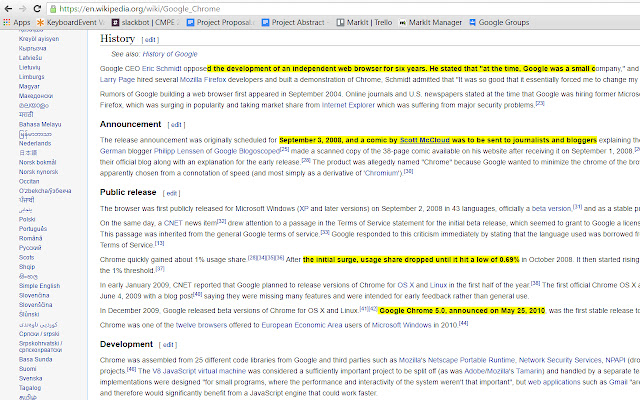Open the CNET link in Public release
The height and width of the screenshot is (400, 640).
pyautogui.click(x=173, y=223)
